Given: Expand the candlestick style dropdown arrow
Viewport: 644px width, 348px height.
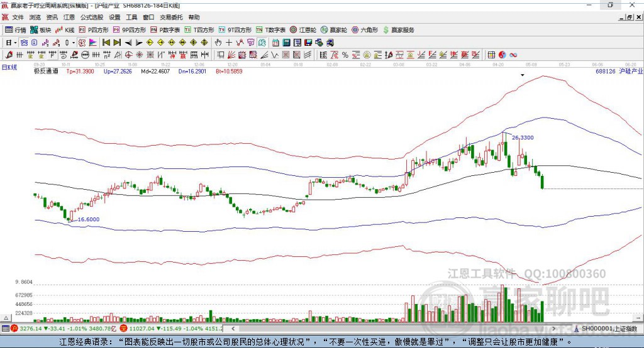Looking at the screenshot, I should coord(74,43).
